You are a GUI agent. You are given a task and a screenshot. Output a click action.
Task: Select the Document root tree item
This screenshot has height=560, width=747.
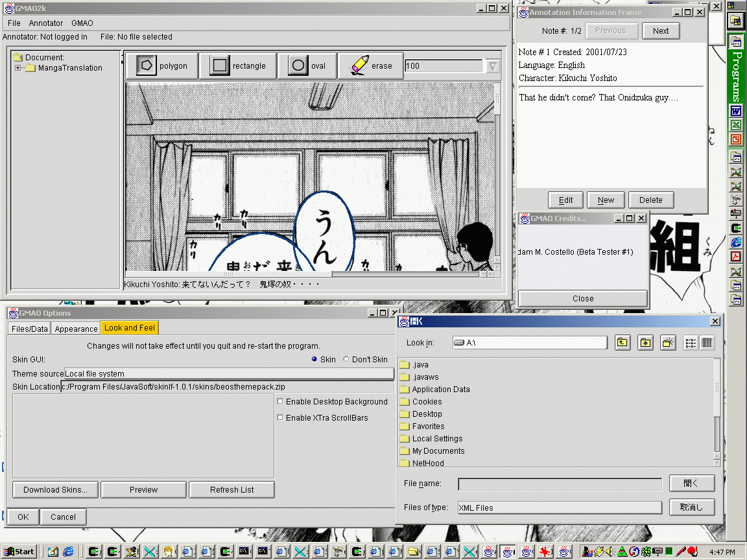pyautogui.click(x=39, y=57)
